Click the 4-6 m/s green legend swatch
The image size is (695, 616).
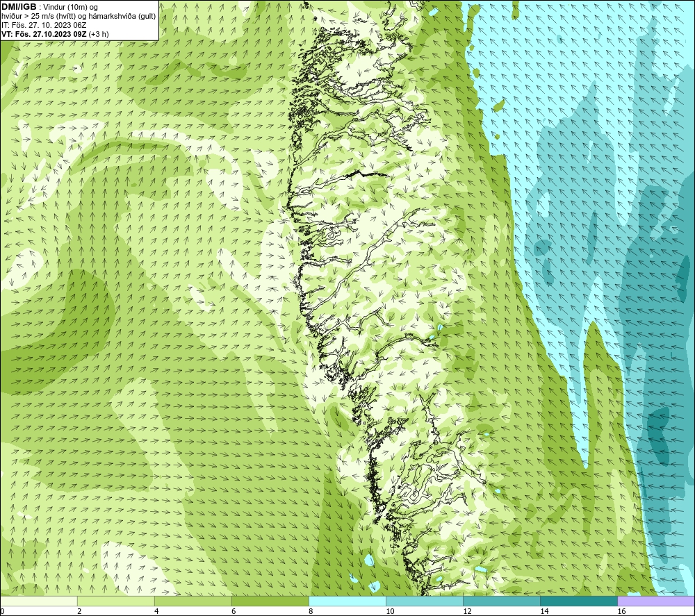coord(193,601)
